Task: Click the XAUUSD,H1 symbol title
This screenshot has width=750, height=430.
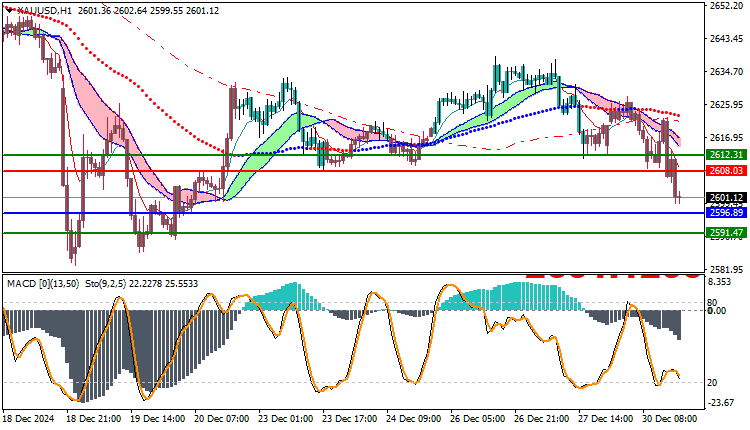Action: click(x=44, y=10)
